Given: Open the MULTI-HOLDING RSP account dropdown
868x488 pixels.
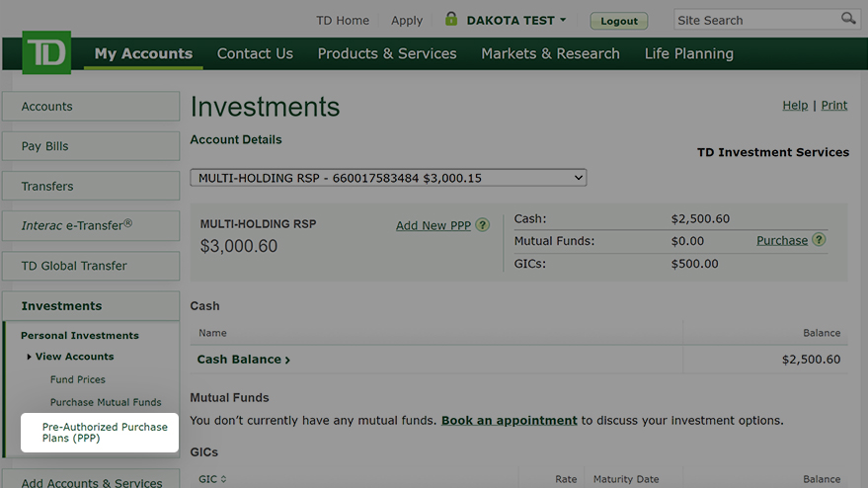Looking at the screenshot, I should (x=388, y=178).
